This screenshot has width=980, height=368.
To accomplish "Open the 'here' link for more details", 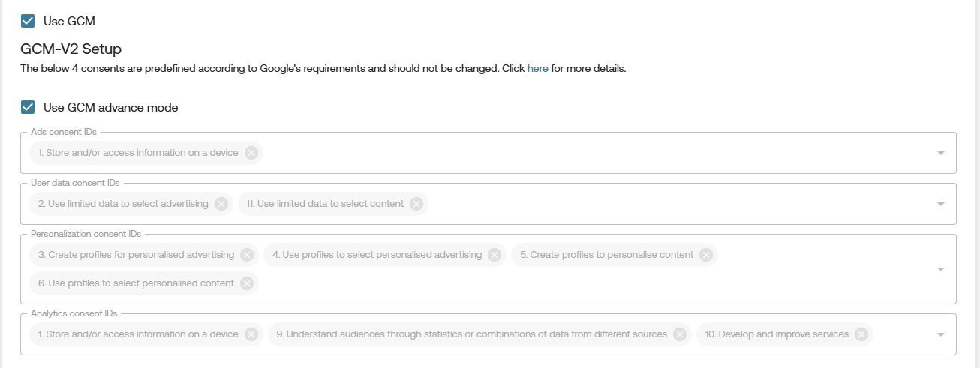I will point(537,68).
